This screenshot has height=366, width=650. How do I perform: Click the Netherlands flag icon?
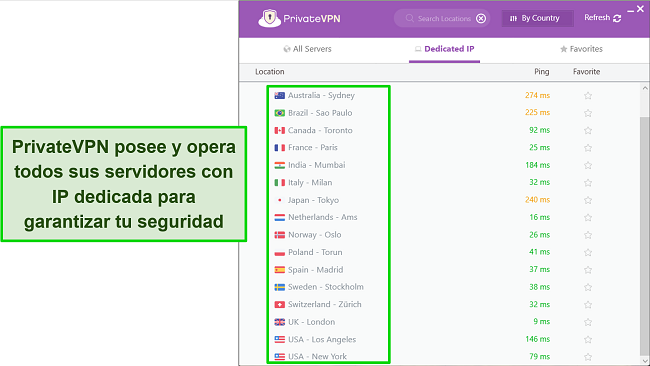[x=280, y=217]
